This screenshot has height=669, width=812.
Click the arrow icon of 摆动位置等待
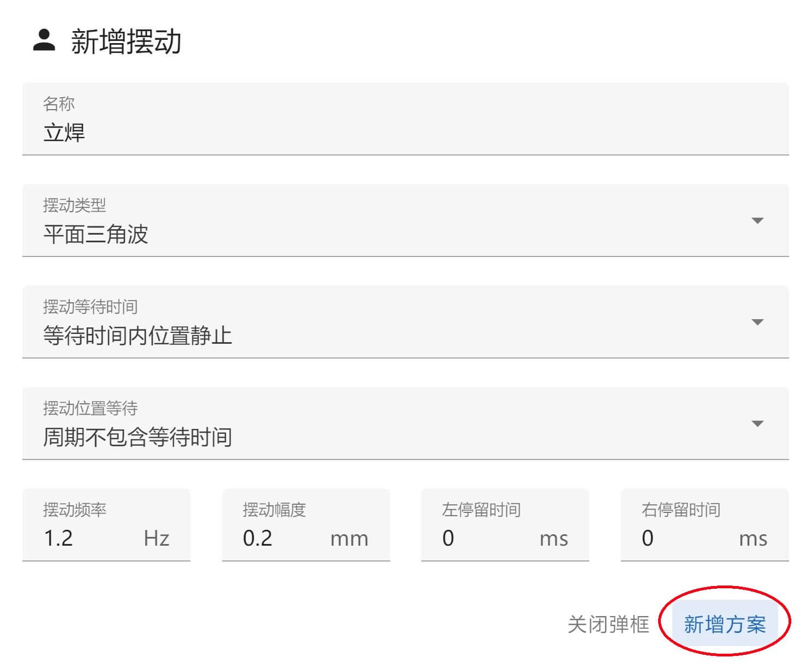coord(757,423)
